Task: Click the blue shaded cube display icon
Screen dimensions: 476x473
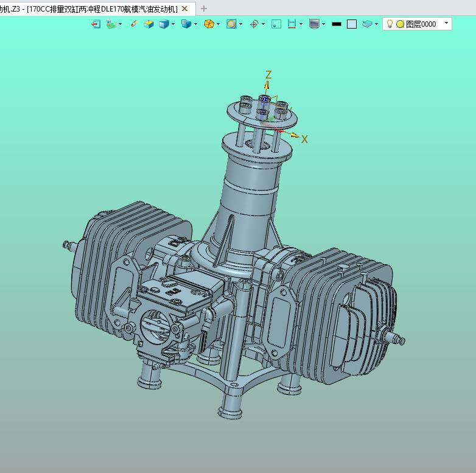Action: pos(164,24)
